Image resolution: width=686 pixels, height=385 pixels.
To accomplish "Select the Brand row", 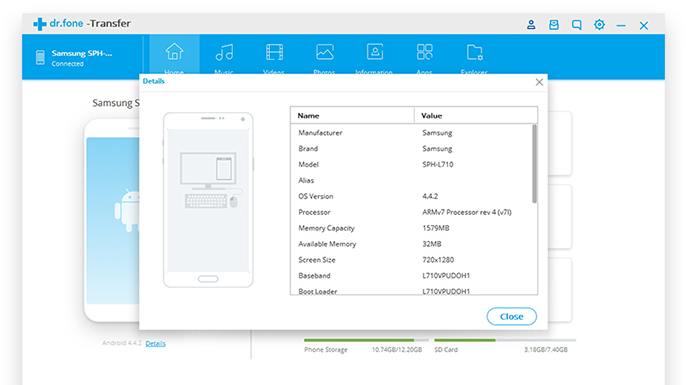I will pos(411,149).
